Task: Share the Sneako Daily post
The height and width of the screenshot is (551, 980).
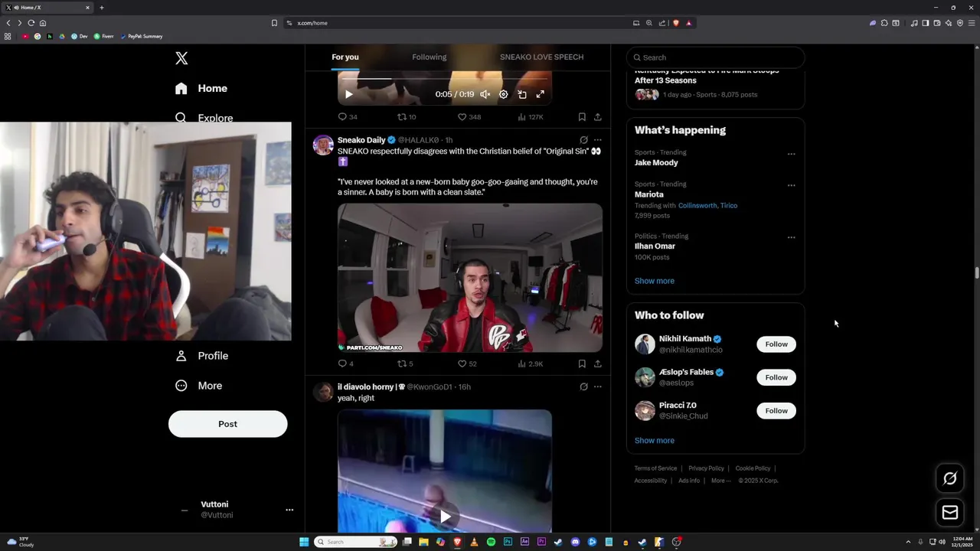Action: click(598, 364)
